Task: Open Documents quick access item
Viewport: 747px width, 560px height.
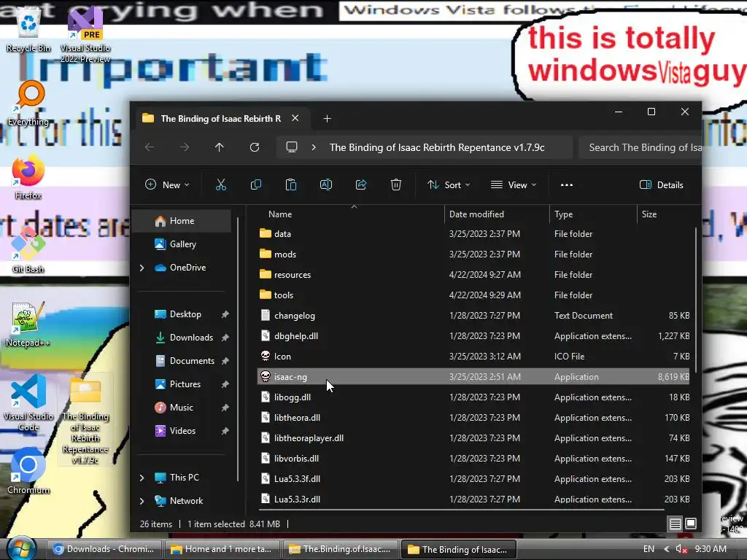Action: click(183, 361)
